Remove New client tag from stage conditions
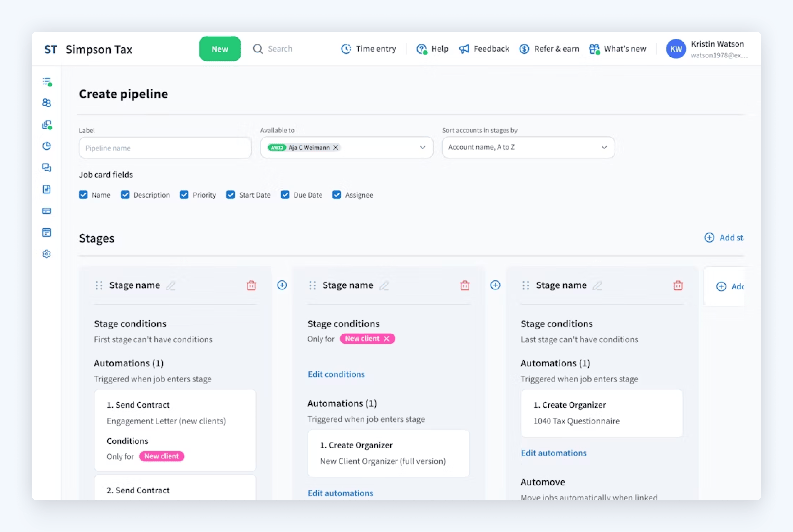 click(x=386, y=339)
